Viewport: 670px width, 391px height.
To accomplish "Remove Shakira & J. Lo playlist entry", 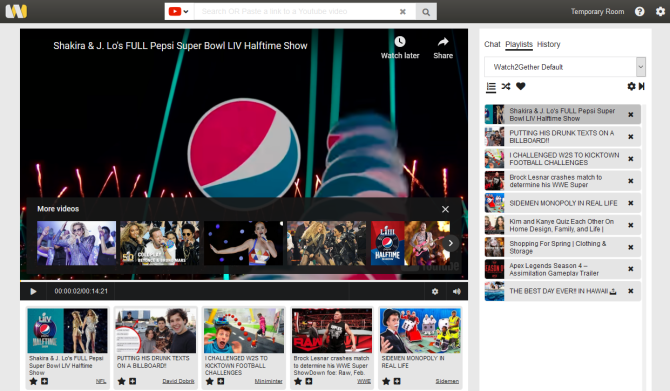I will 631,115.
